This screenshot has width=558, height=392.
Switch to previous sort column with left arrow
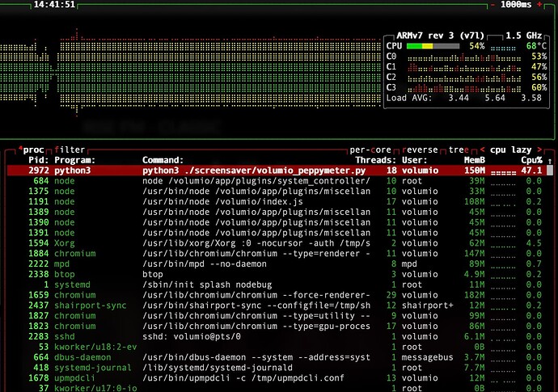coord(482,150)
